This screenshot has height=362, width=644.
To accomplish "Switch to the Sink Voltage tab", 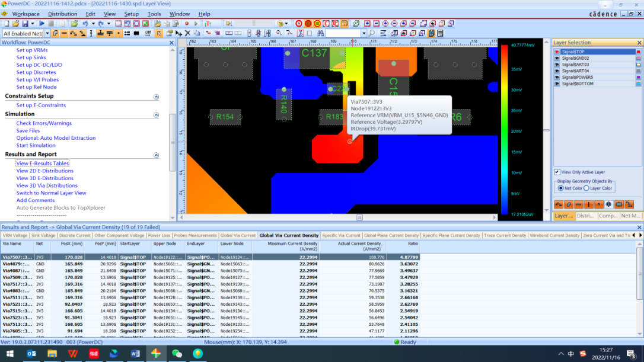I will pyautogui.click(x=43, y=236).
